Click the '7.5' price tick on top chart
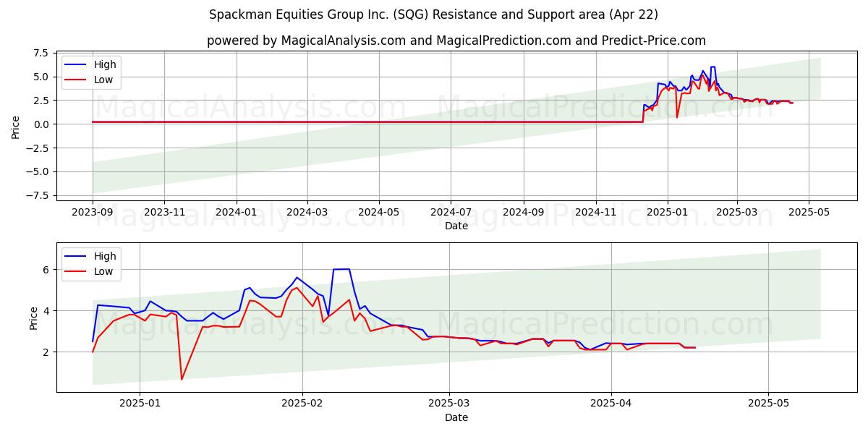 [x=41, y=53]
